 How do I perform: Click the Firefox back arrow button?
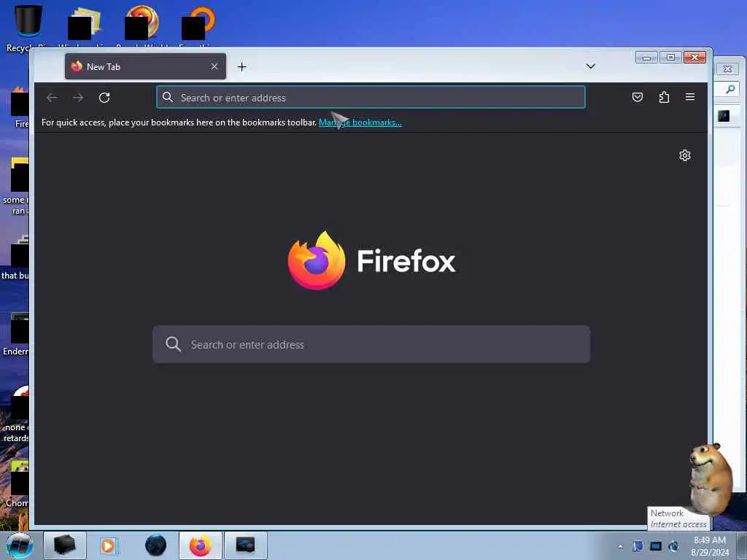[52, 98]
